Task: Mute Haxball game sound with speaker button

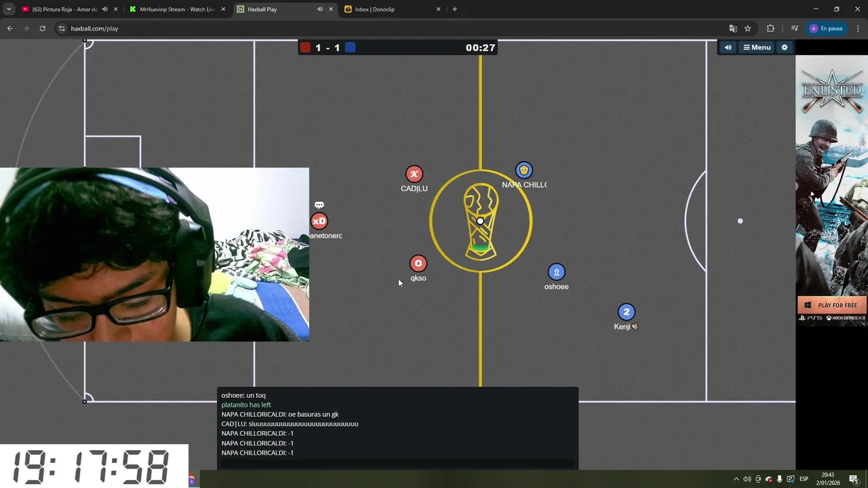Action: tap(728, 47)
